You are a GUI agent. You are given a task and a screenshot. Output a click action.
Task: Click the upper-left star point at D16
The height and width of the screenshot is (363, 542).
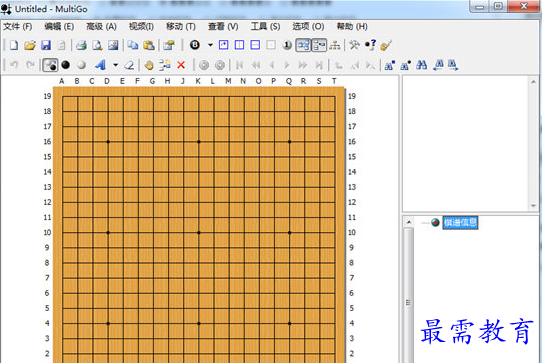[108, 142]
